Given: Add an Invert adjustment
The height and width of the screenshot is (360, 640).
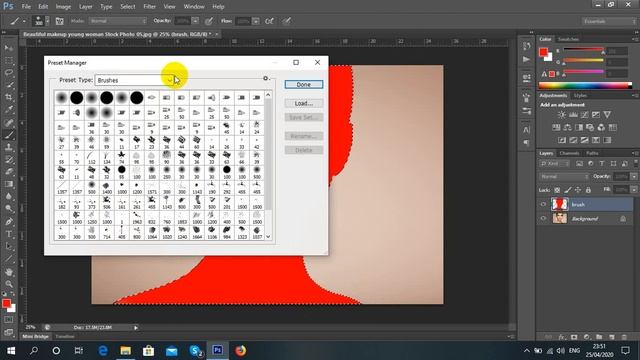Looking at the screenshot, I should (562, 140).
